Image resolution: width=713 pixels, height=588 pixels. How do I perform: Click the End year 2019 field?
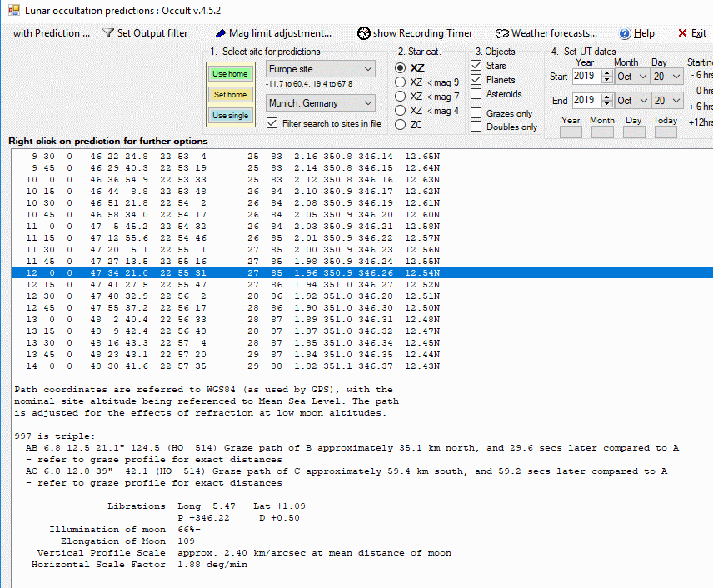(x=590, y=101)
